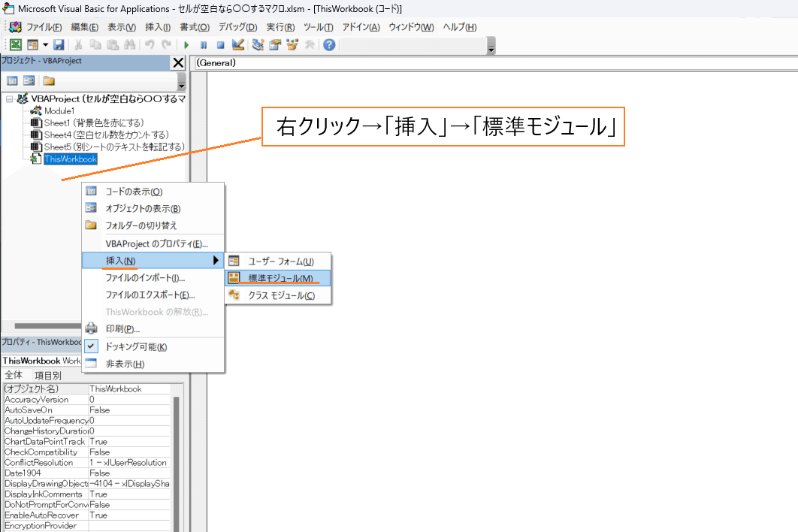Click the (オブジェクト名) property value field
Viewport: 798px width, 532px height.
pos(129,389)
